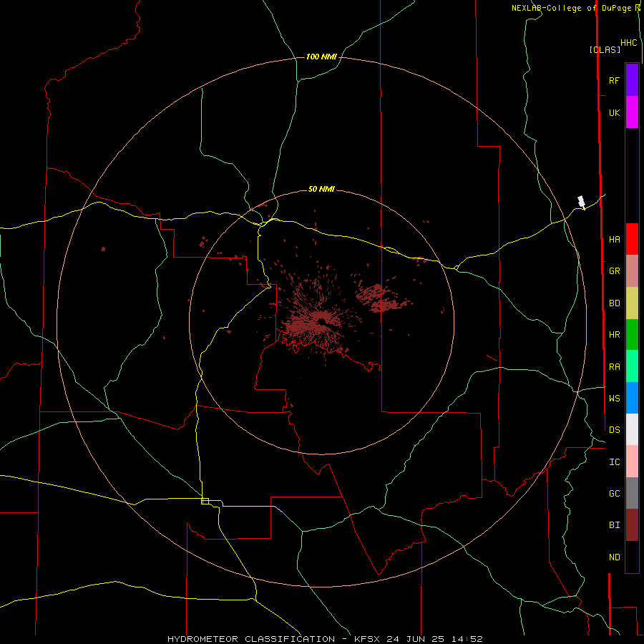Click the HR legend label

(614, 335)
